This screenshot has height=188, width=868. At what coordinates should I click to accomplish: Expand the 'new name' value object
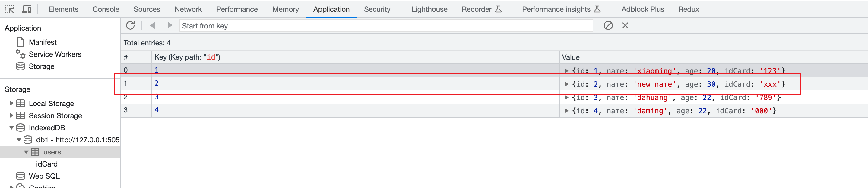[x=566, y=84]
